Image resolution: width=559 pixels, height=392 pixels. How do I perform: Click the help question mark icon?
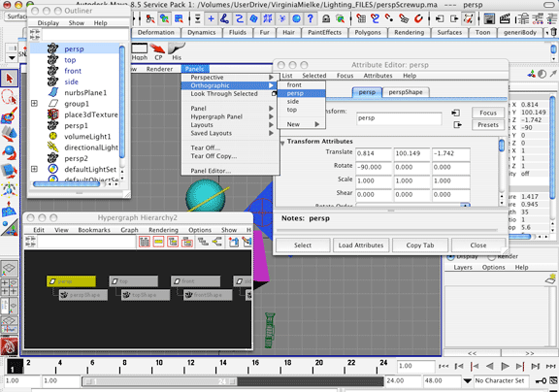point(311,18)
